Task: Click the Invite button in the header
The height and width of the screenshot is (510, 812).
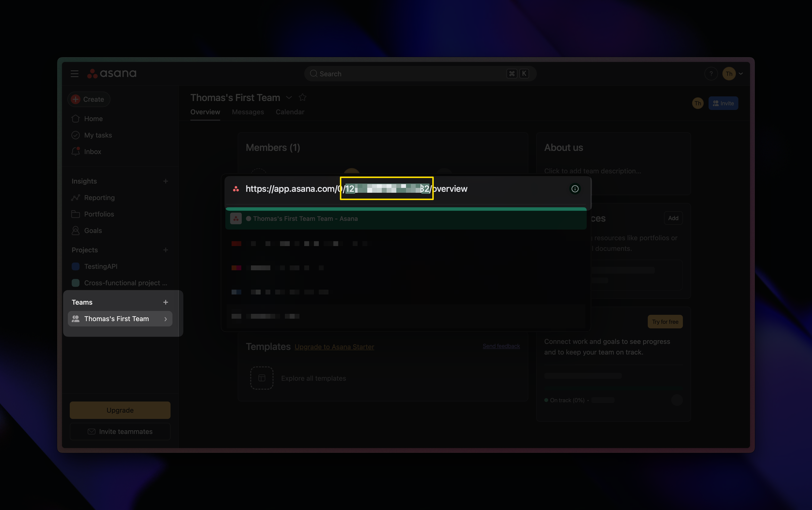Action: [723, 103]
